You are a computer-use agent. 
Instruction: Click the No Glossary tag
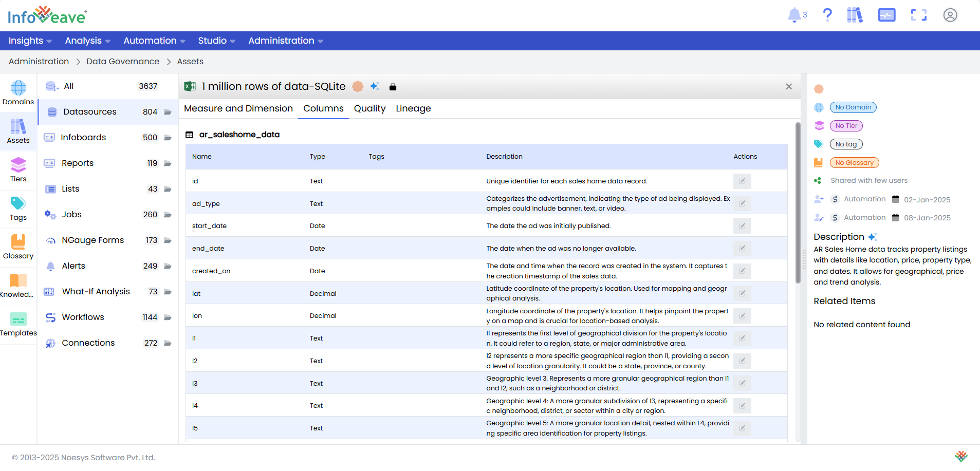point(854,163)
